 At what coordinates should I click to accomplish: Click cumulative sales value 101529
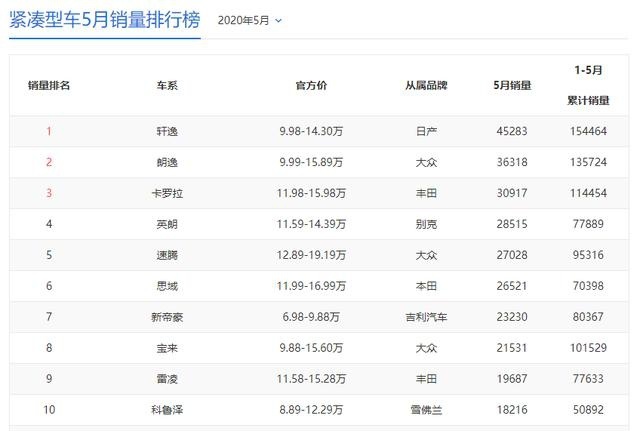tap(588, 348)
